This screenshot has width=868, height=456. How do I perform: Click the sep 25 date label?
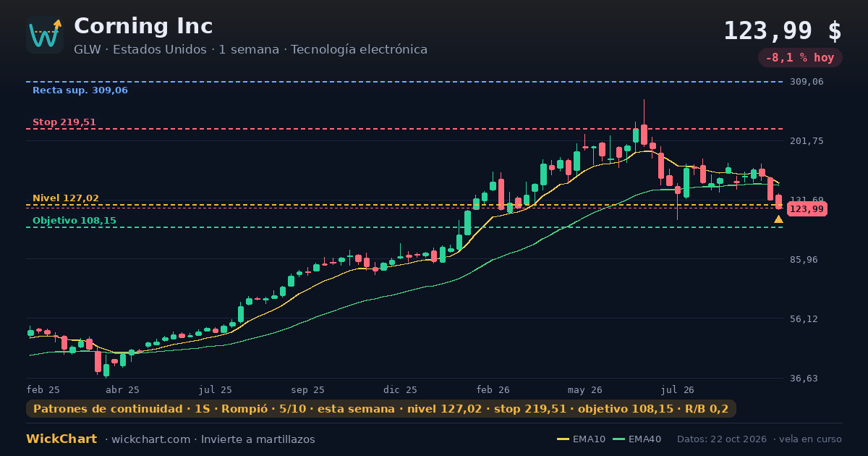tap(308, 389)
